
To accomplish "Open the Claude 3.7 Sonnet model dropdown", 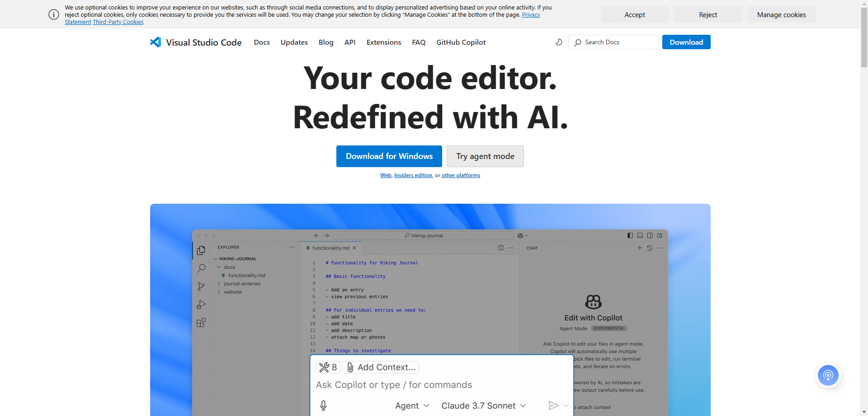I will (483, 406).
